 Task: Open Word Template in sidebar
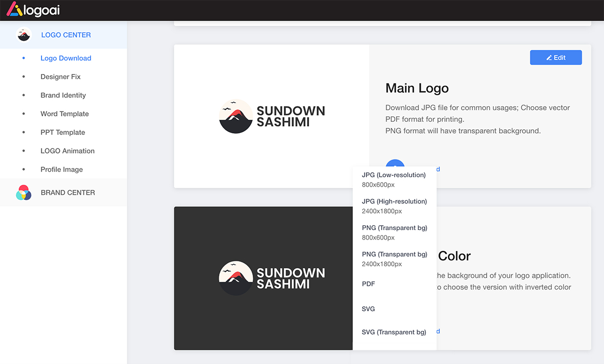pos(64,114)
